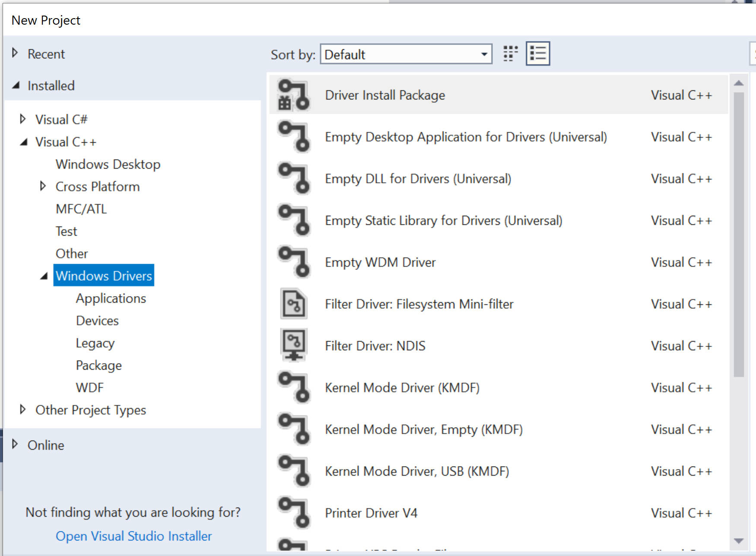Select MFC/ATL category
This screenshot has height=556, width=756.
[81, 209]
